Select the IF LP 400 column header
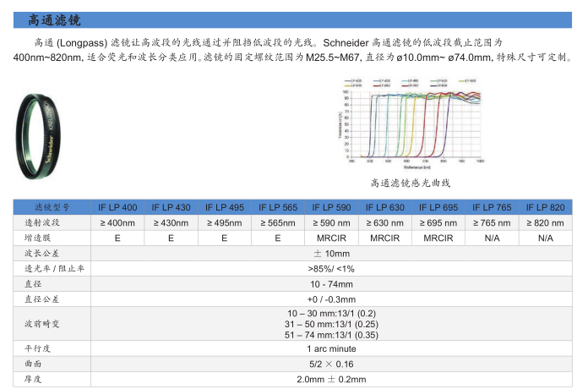The image size is (588, 389). pos(117,207)
